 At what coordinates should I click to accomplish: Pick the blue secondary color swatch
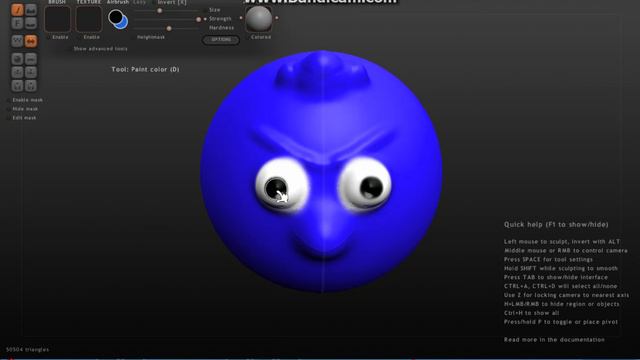(x=123, y=23)
